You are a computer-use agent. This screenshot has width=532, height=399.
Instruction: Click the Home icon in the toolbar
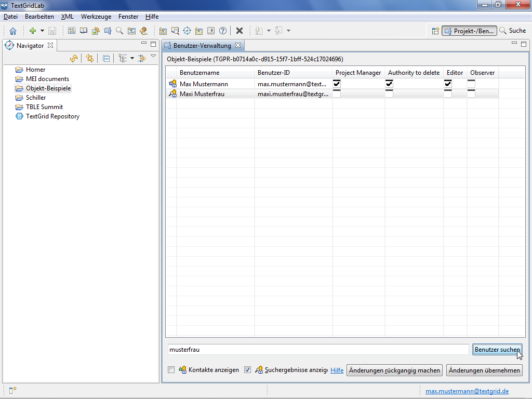13,31
